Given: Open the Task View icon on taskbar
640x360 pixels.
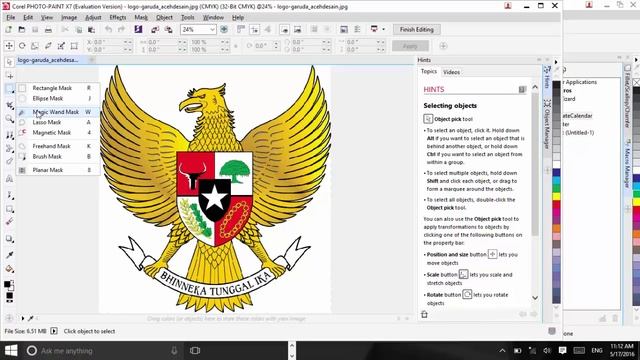Looking at the screenshot, I should [x=195, y=351].
